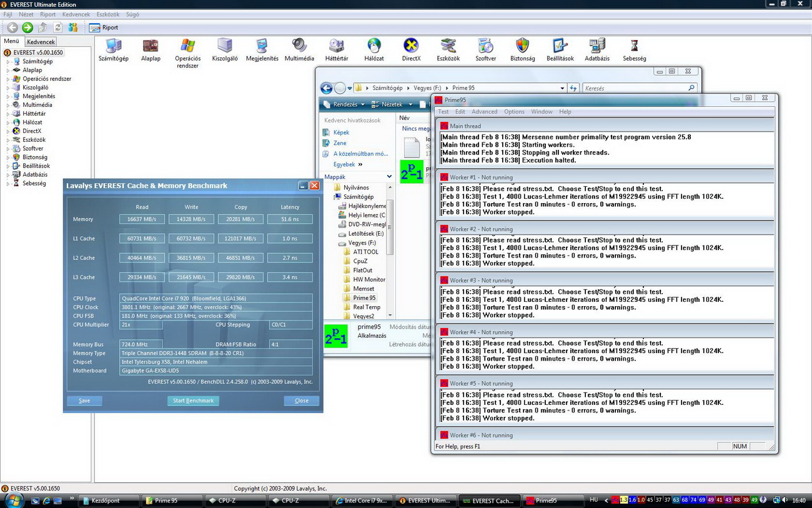The height and width of the screenshot is (508, 812).
Task: Open Eszközök menu in EVEREST menu bar
Action: click(x=109, y=14)
